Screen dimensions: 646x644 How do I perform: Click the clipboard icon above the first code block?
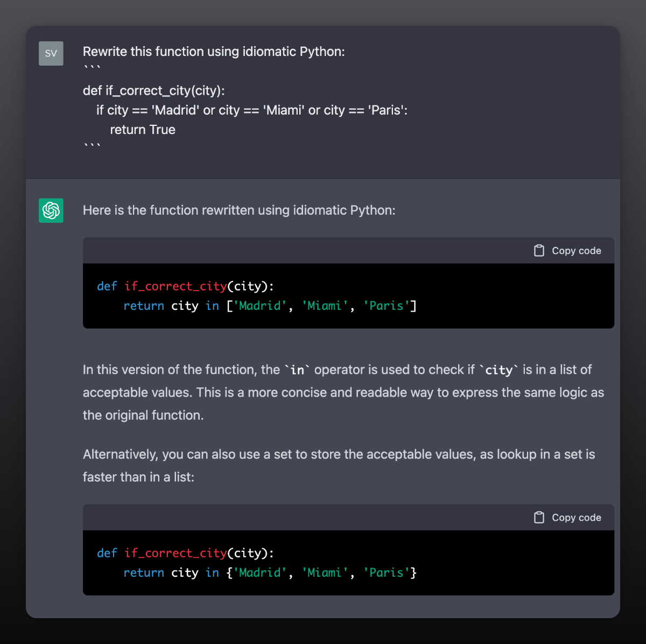click(x=539, y=250)
